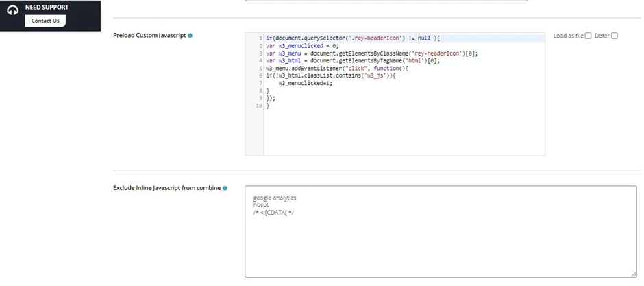Click the hbspt entry in textarea

coord(260,204)
